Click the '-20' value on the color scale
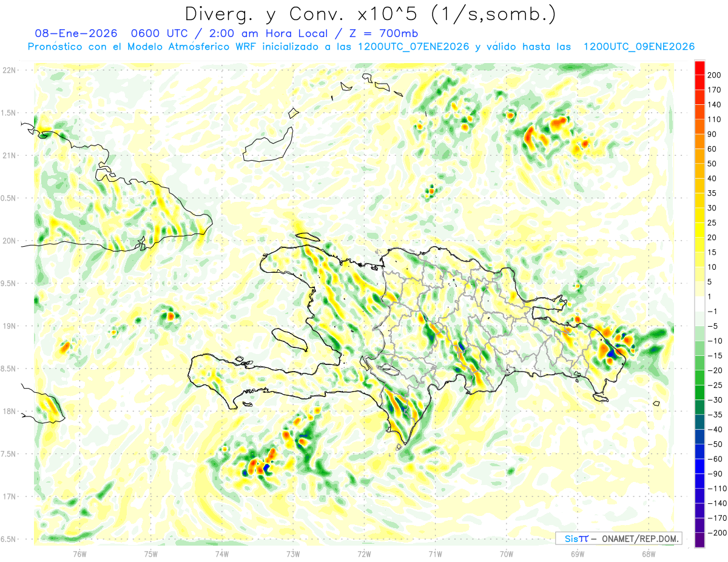 pyautogui.click(x=715, y=370)
